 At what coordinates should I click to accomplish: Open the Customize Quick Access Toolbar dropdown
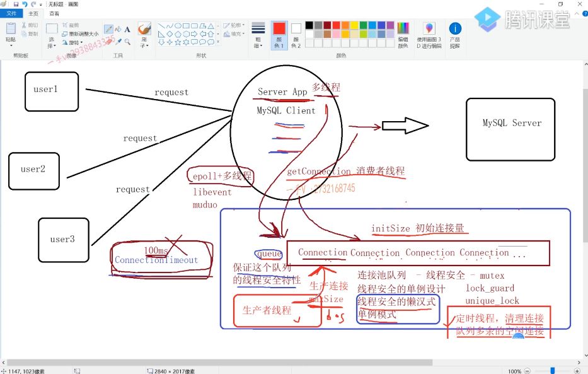tap(41, 4)
